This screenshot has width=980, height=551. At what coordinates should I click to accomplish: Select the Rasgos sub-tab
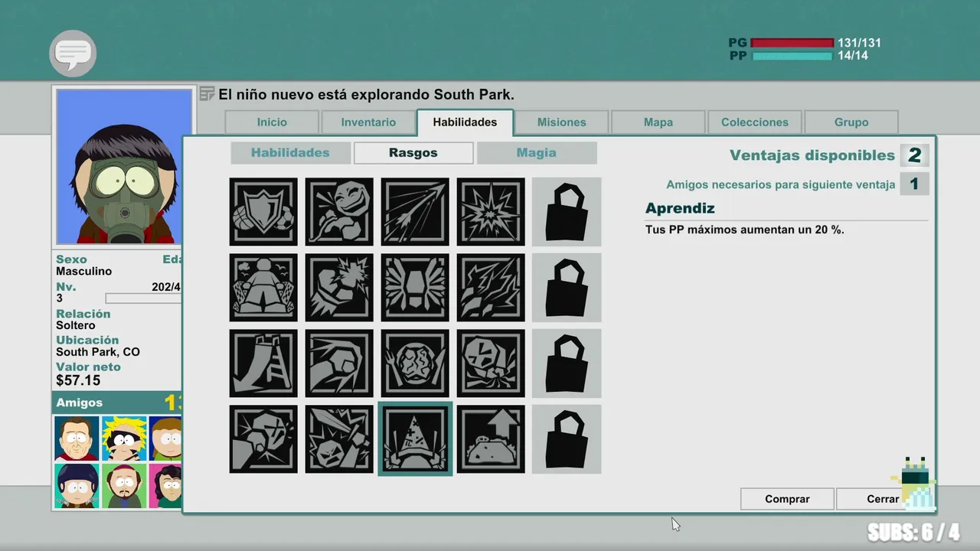point(413,153)
